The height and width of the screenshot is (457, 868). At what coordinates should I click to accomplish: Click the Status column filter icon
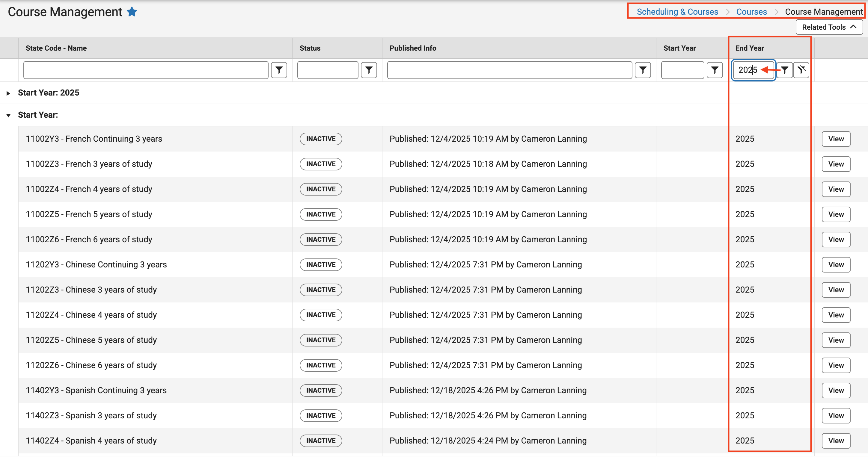point(369,70)
